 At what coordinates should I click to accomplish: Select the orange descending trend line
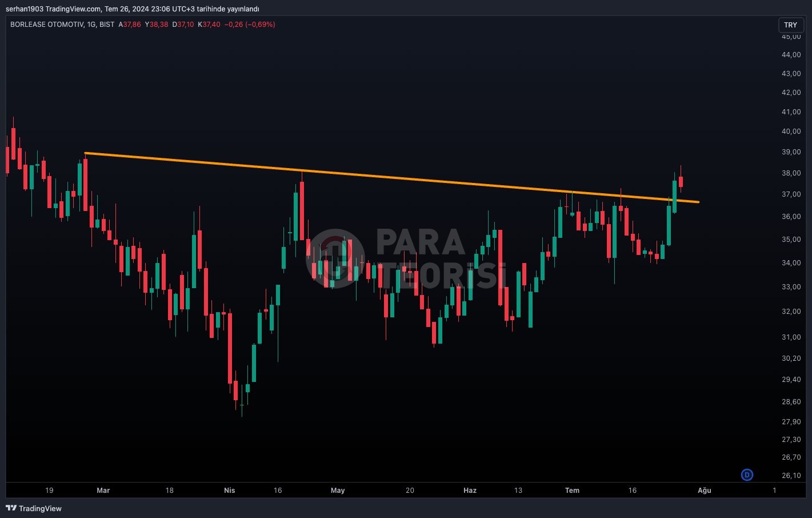391,177
